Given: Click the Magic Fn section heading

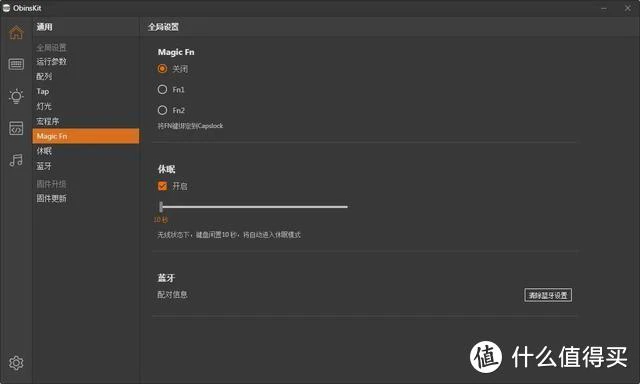Looking at the screenshot, I should [176, 52].
